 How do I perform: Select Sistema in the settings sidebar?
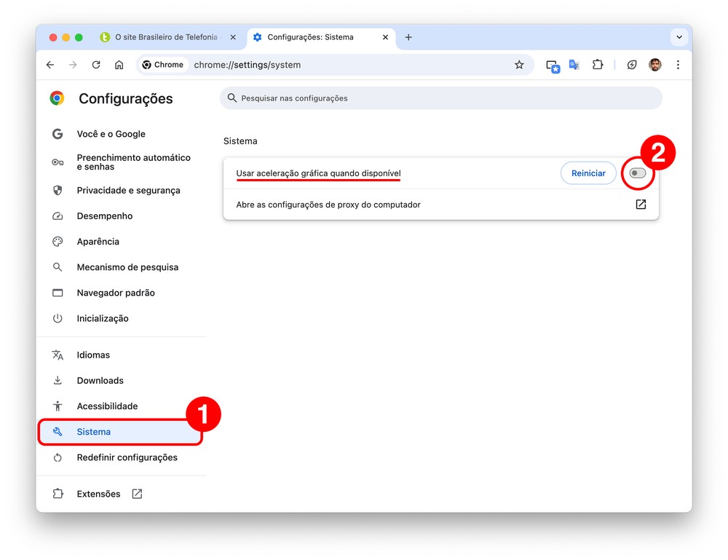point(121,432)
